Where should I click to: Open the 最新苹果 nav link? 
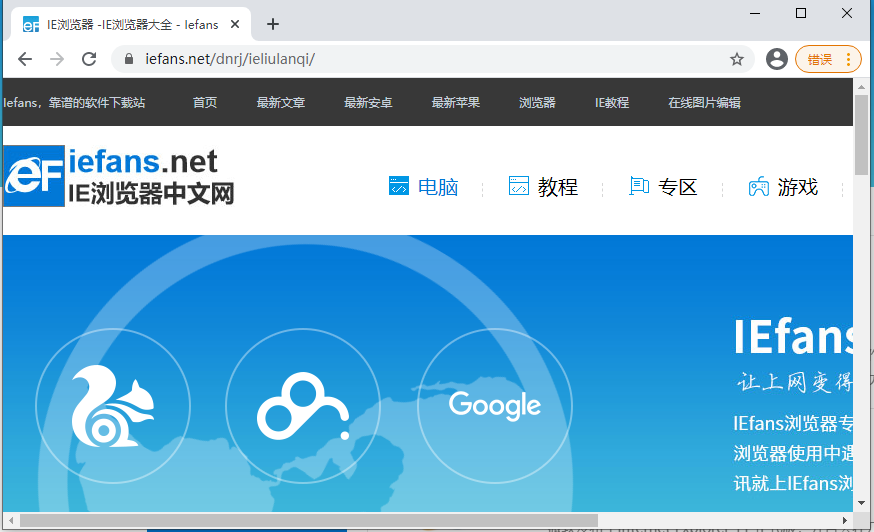[x=456, y=103]
